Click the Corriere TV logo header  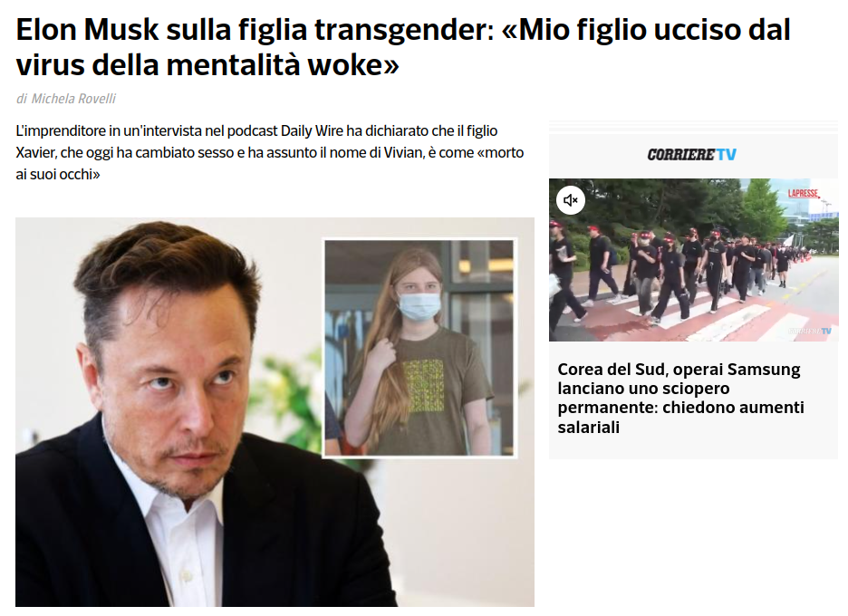tap(691, 155)
